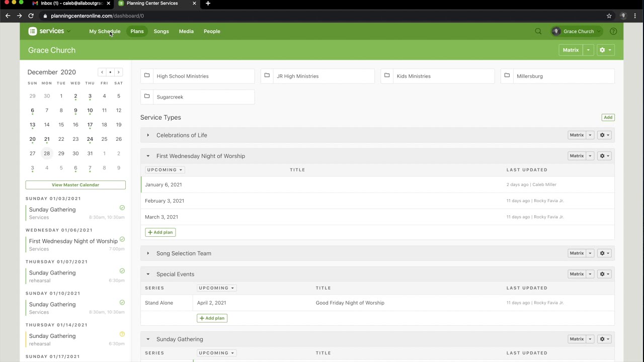Bookmark this page with star icon
The width and height of the screenshot is (644, 362).
pyautogui.click(x=609, y=16)
